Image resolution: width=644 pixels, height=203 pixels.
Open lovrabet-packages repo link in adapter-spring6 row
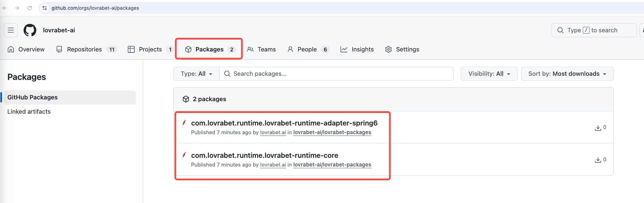[x=332, y=132]
